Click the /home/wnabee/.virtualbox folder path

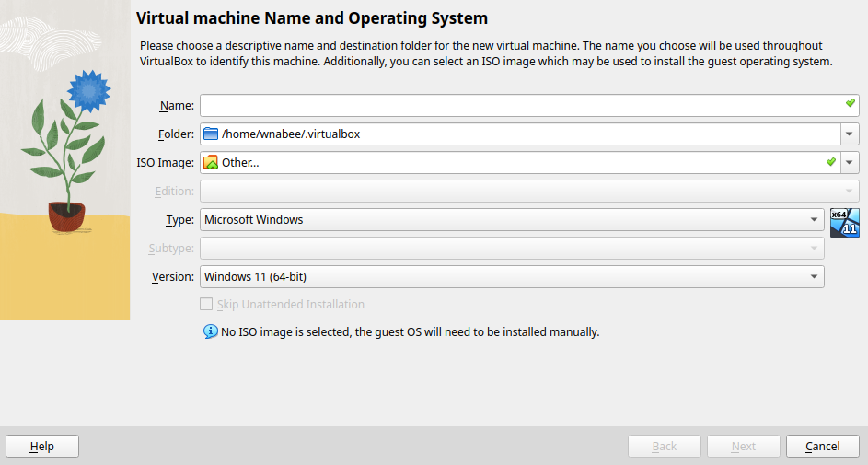click(x=291, y=134)
